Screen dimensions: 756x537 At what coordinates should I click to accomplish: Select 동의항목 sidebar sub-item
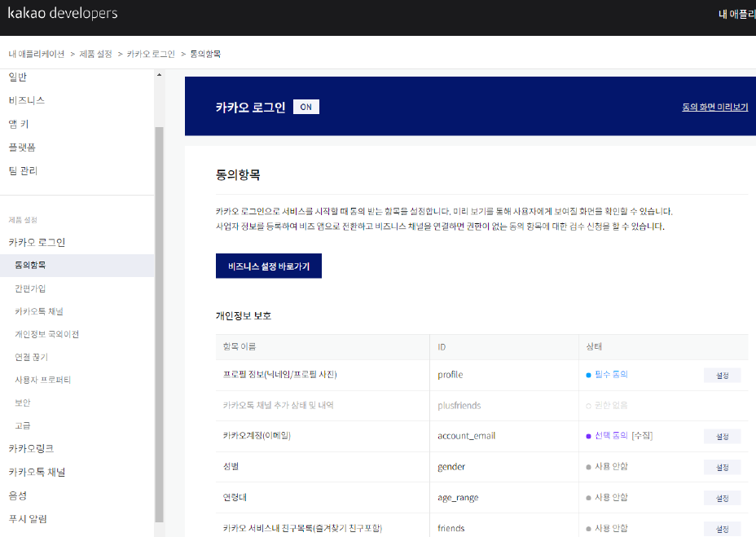pyautogui.click(x=77, y=266)
